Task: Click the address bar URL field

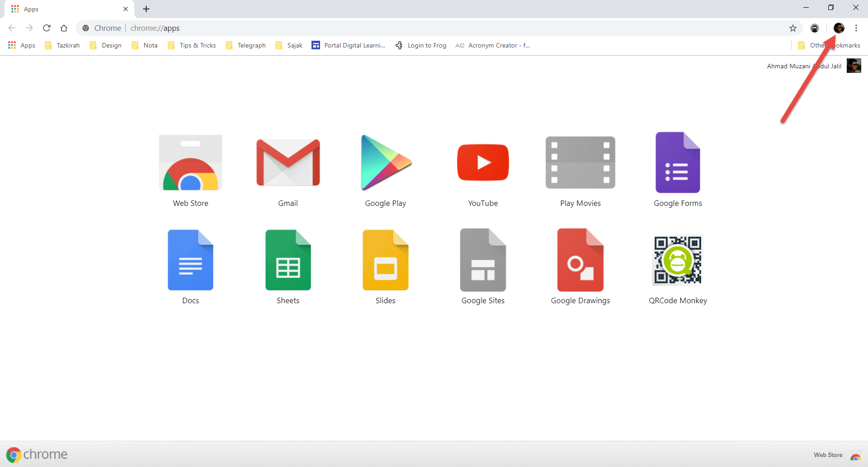Action: (x=407, y=28)
